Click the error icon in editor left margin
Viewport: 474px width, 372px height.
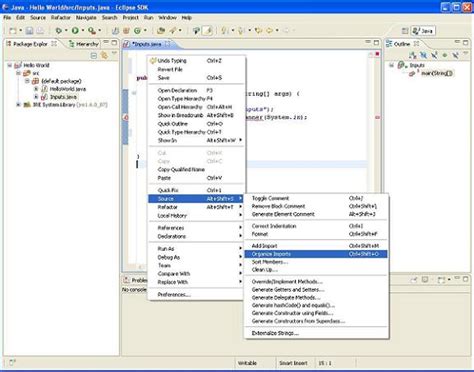pos(126,117)
